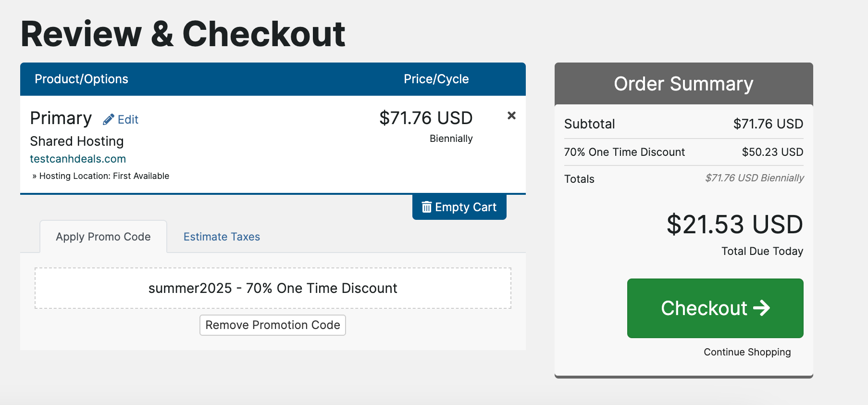Follow the Continue Shopping link
Screen dimensions: 868x405
coord(747,352)
